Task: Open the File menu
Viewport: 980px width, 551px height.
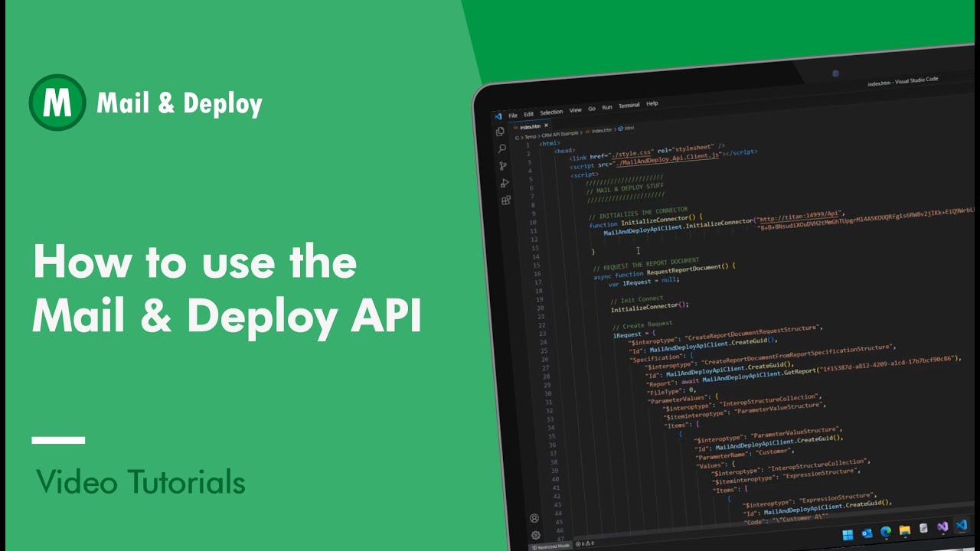Action: pos(513,116)
